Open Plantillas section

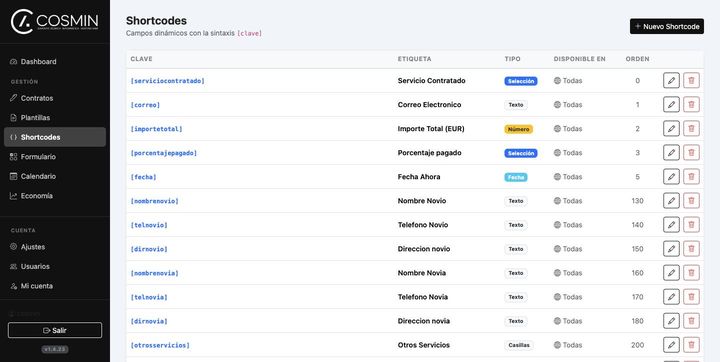55,118
